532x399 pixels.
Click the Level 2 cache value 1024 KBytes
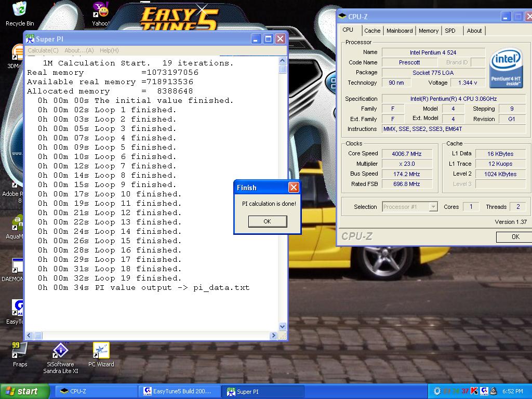pos(500,174)
